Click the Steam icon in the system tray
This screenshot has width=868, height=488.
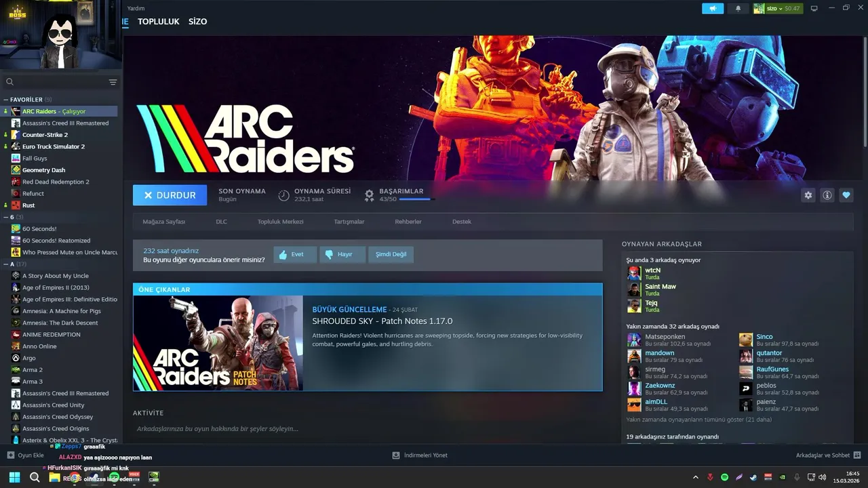tap(753, 477)
